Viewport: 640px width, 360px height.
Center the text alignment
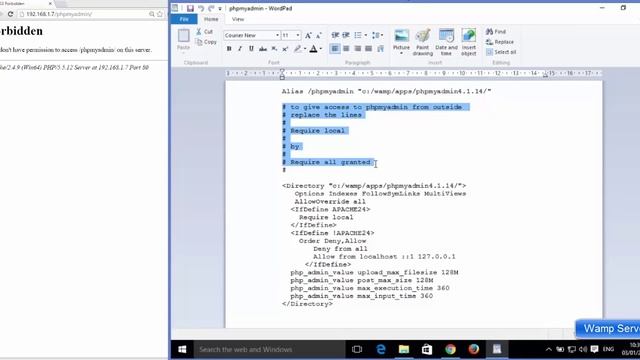pos(346,49)
